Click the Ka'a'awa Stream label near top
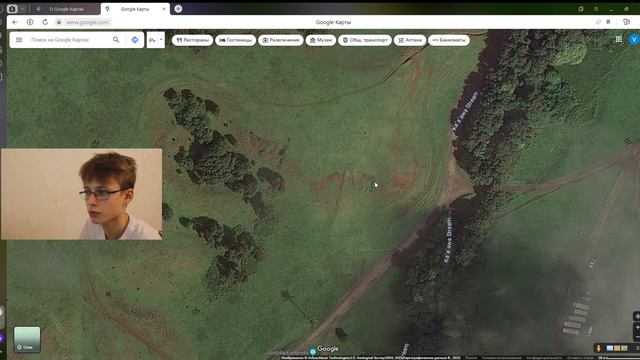The height and width of the screenshot is (360, 640). pos(465,111)
